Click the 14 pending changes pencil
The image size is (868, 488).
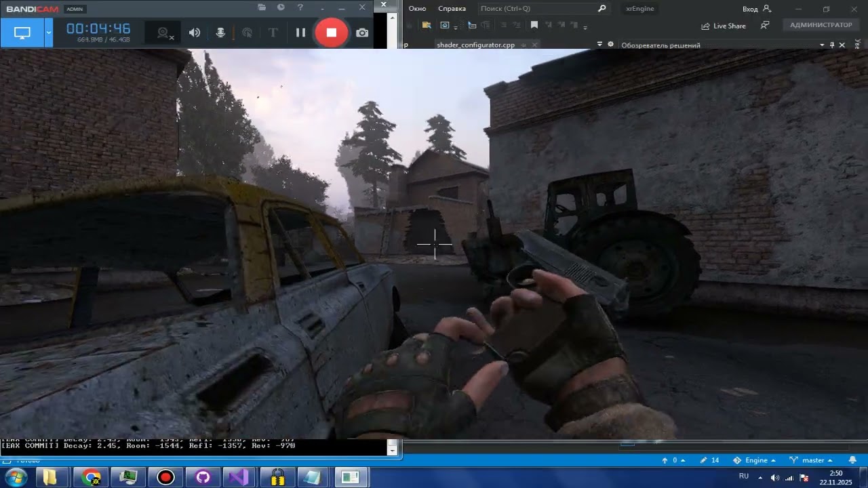(x=710, y=460)
